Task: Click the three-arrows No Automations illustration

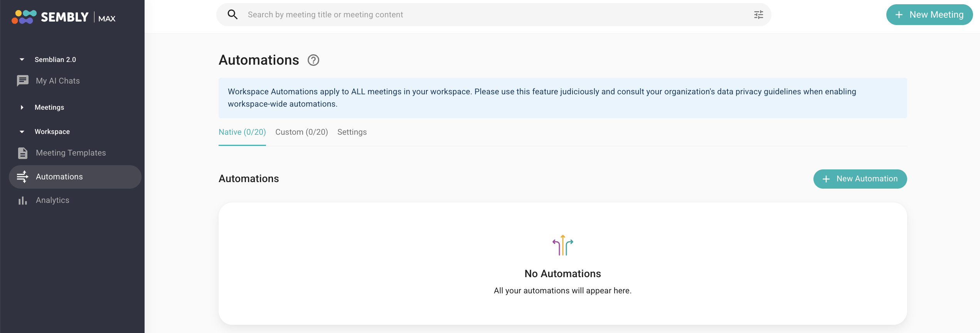Action: click(562, 245)
